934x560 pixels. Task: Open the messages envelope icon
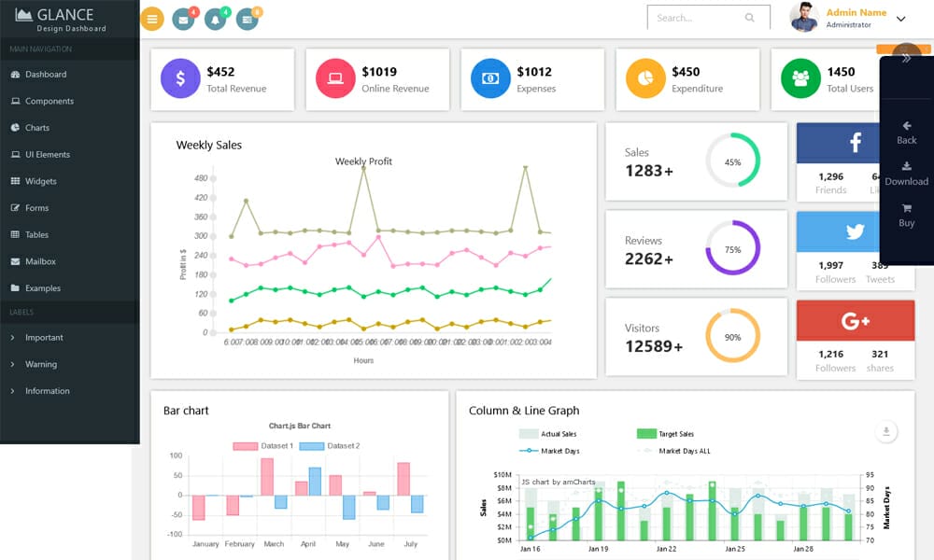(184, 18)
